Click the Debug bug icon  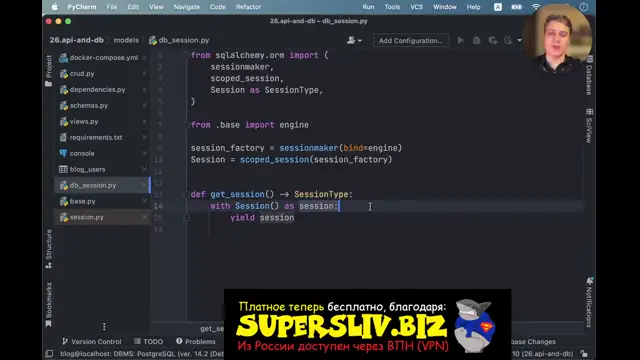[x=476, y=40]
